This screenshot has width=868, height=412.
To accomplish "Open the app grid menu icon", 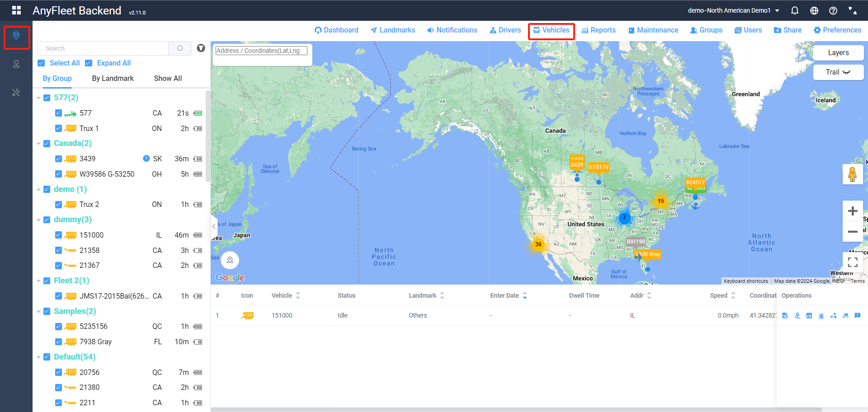I will 16,10.
